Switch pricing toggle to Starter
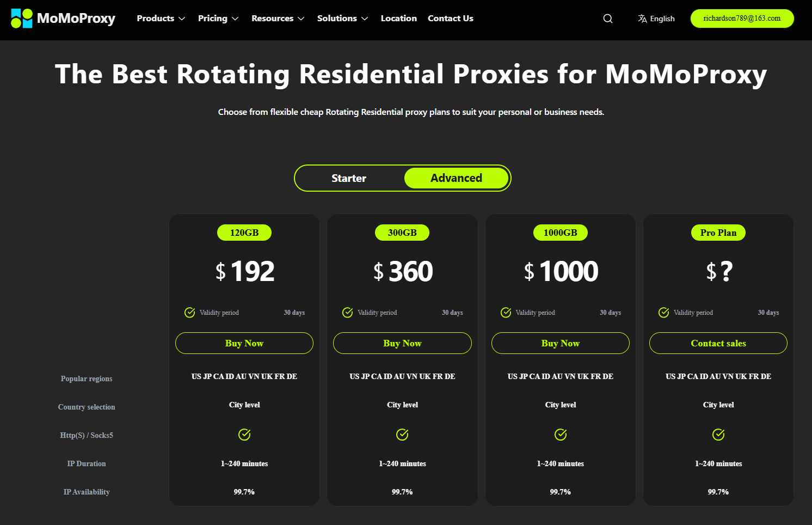Viewport: 812px width, 525px height. pos(349,178)
